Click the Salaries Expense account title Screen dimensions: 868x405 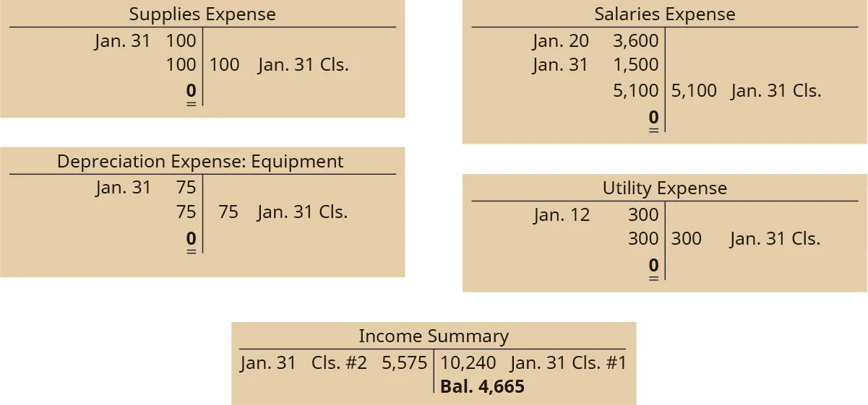(664, 14)
